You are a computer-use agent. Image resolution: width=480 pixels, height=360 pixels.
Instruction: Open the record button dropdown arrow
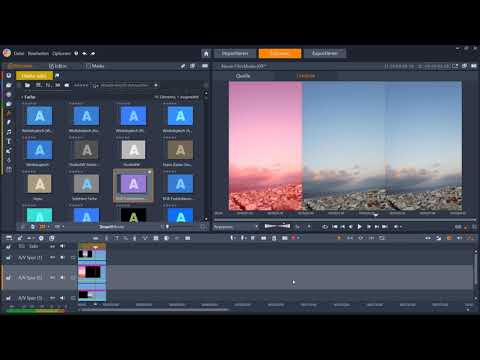tap(298, 238)
